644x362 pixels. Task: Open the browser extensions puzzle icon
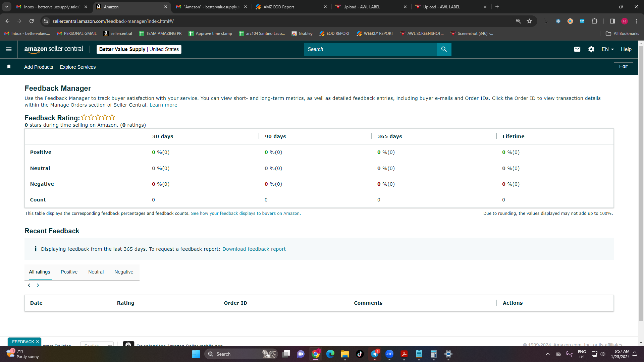594,21
